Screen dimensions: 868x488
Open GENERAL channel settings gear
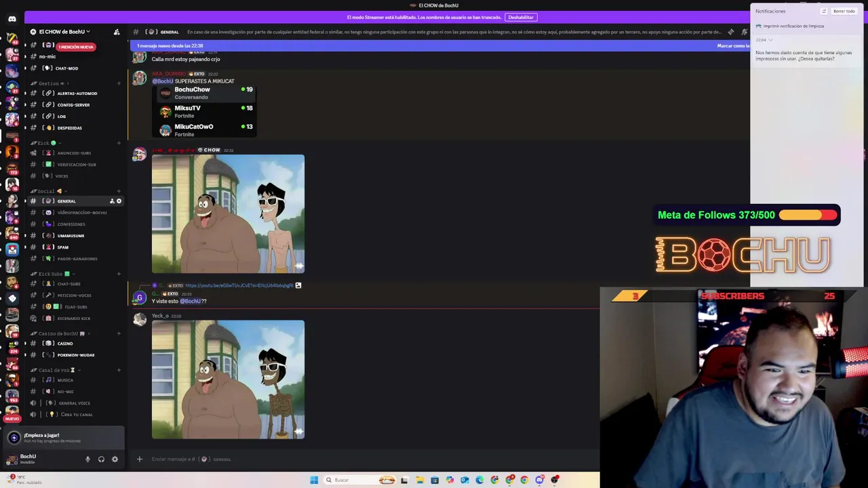point(119,201)
